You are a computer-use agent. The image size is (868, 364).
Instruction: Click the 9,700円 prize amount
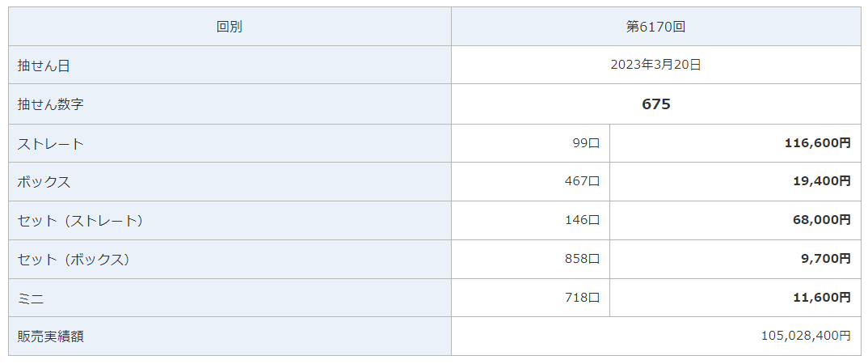tap(825, 259)
